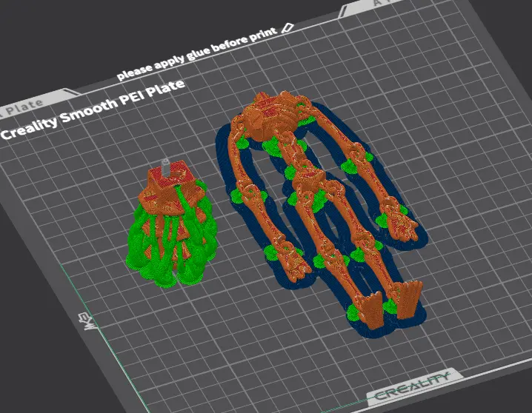
Task: Click the 'please apply glue before print' text
Action: pos(197,53)
